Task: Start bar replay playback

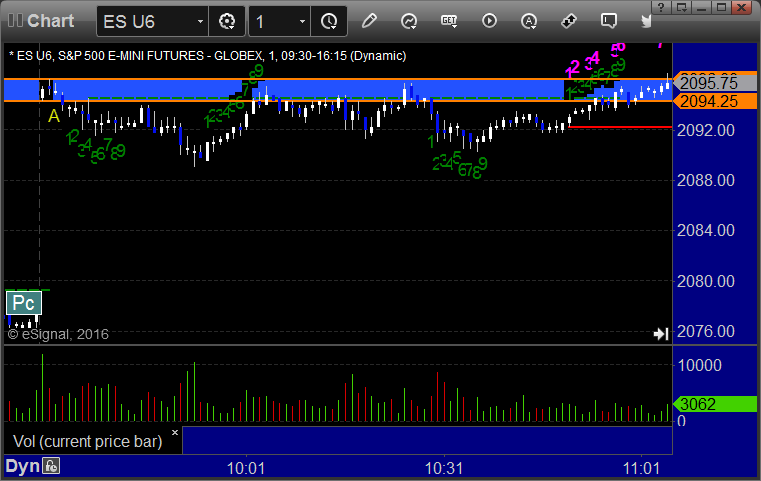Action: [489, 21]
